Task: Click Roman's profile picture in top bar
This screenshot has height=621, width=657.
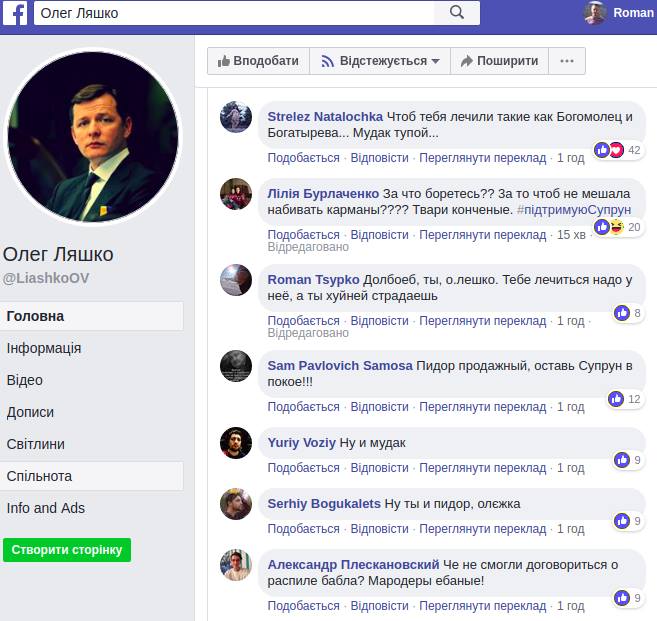Action: [596, 13]
